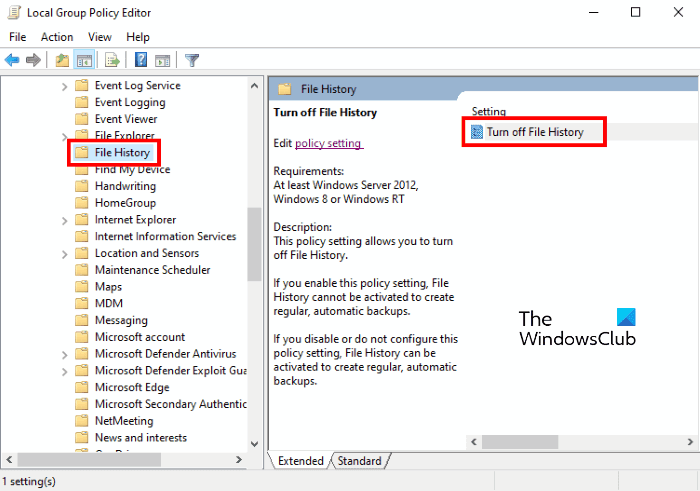The width and height of the screenshot is (700, 491).
Task: Click tree pane scroll up arrow
Action: point(254,86)
